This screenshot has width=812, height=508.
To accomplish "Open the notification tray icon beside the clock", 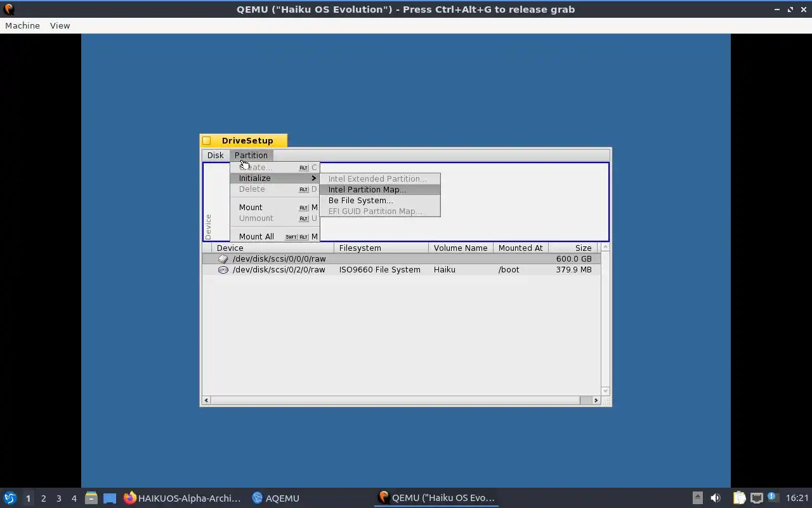I will [x=772, y=498].
